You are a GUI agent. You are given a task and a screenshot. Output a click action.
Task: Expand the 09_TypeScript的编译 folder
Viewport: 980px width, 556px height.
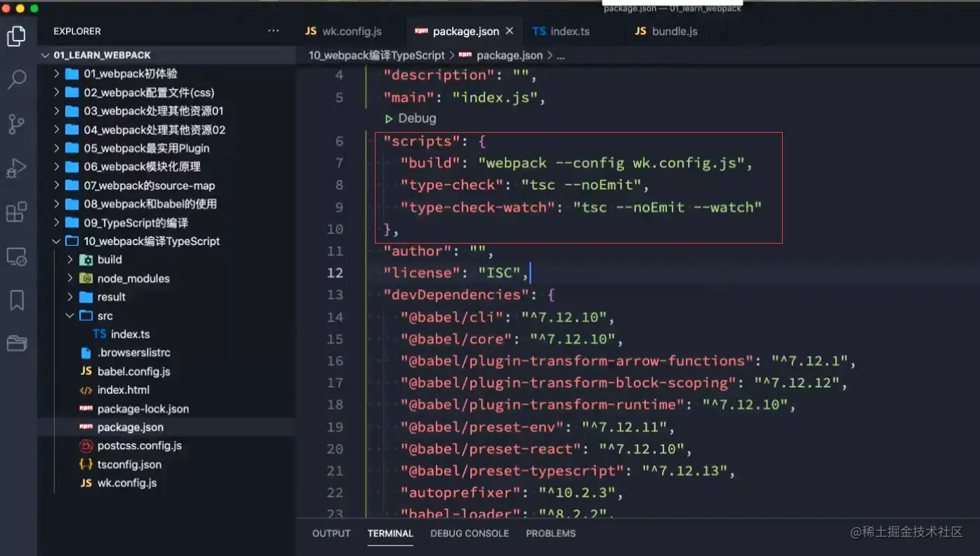click(x=166, y=223)
